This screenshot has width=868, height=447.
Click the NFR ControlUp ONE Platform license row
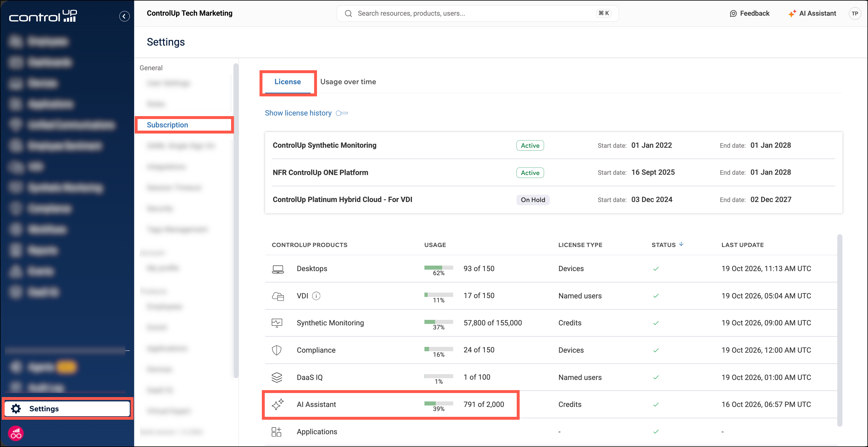pyautogui.click(x=554, y=172)
